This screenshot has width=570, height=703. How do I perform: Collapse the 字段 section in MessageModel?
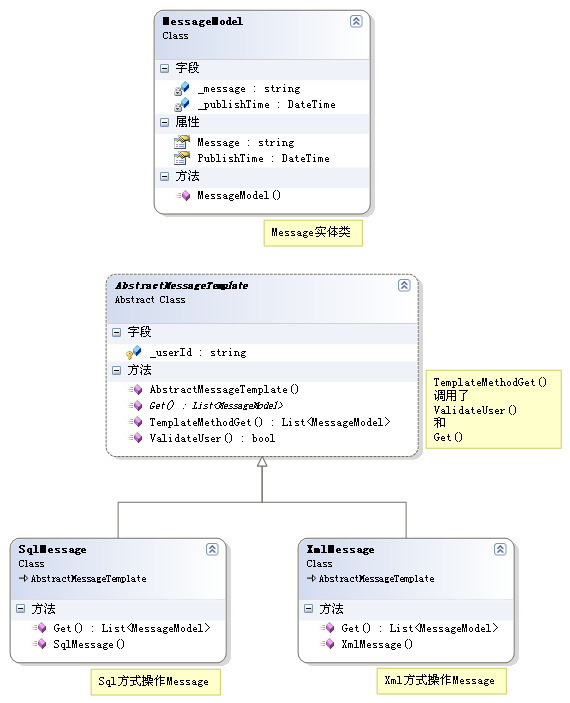click(165, 68)
